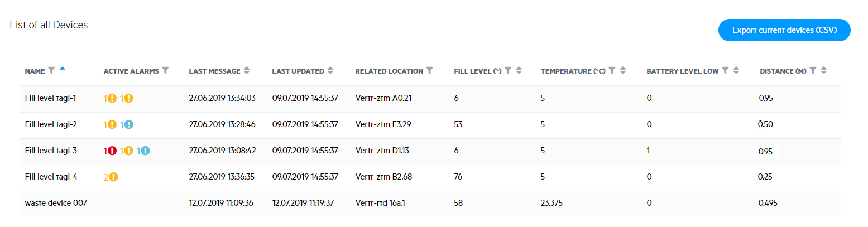Sort by Temperature column arrows
Image resolution: width=868 pixels, height=227 pixels.
coord(623,71)
